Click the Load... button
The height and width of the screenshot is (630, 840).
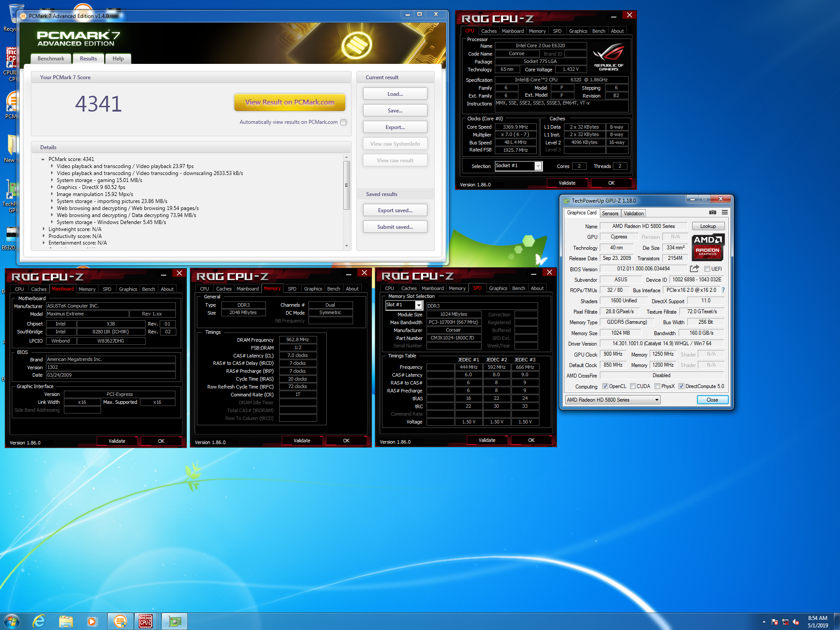coord(395,94)
